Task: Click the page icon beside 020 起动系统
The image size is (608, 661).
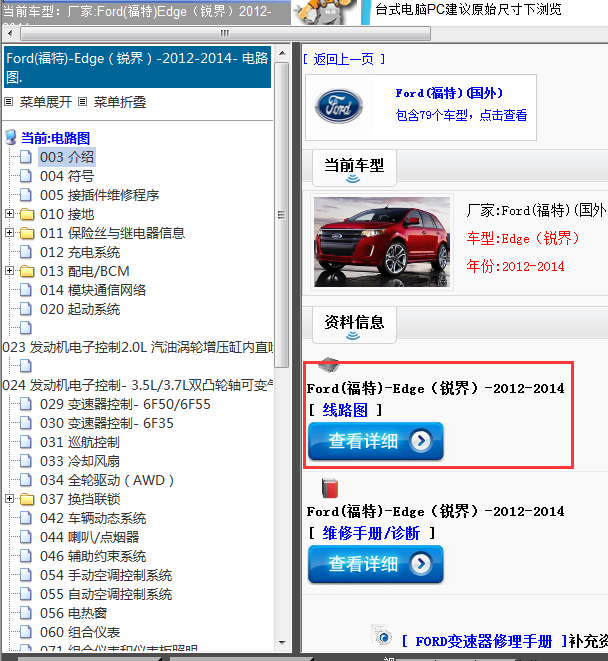Action: [26, 309]
